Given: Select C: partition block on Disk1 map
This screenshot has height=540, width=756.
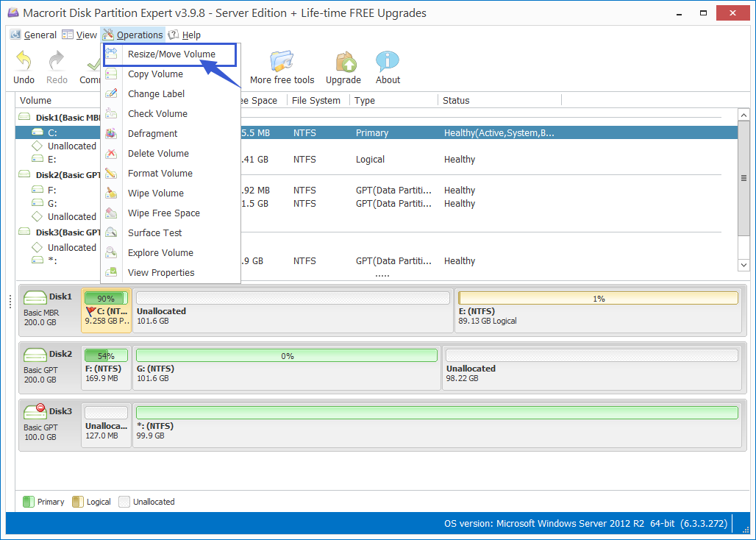Looking at the screenshot, I should point(106,310).
